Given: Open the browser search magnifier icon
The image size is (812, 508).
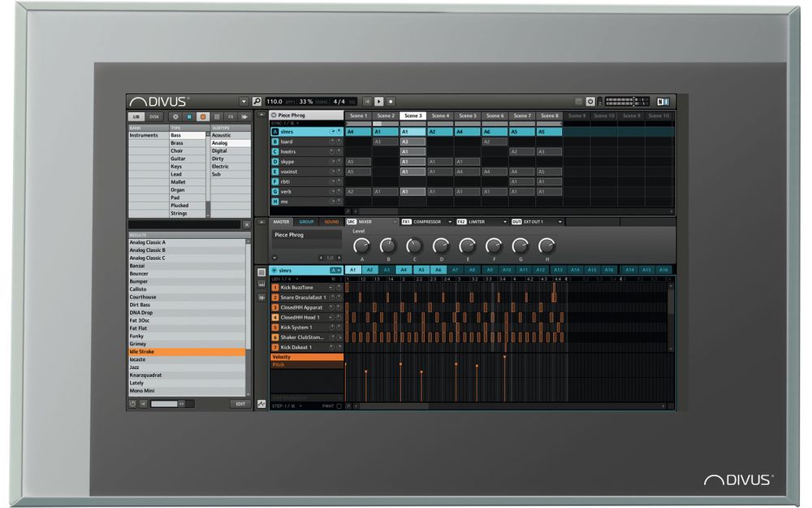Looking at the screenshot, I should [x=257, y=102].
